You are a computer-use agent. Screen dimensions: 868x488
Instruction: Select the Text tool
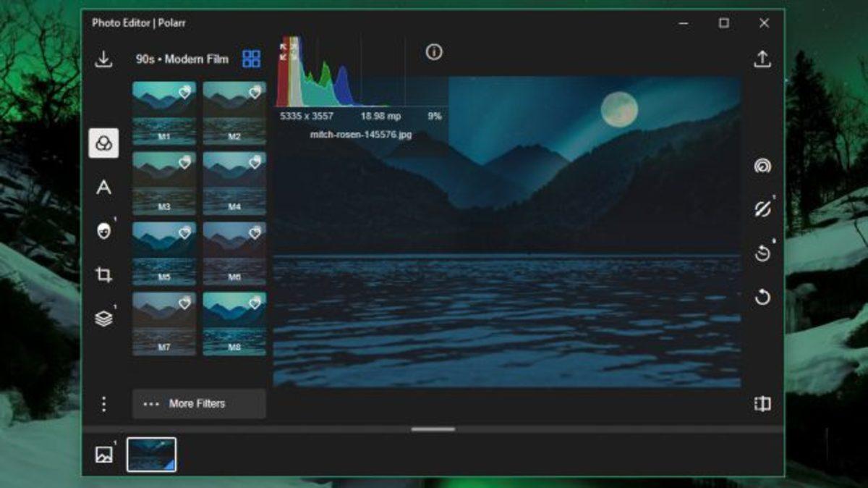coord(103,188)
